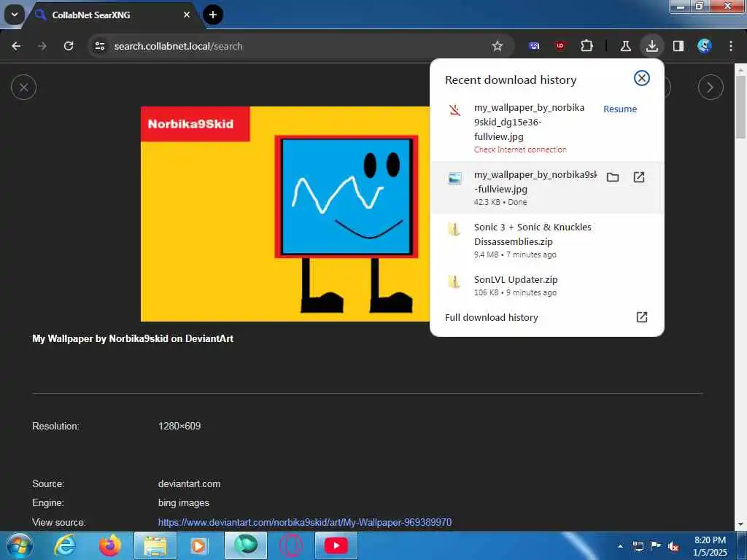Go to the next image result

(x=711, y=87)
